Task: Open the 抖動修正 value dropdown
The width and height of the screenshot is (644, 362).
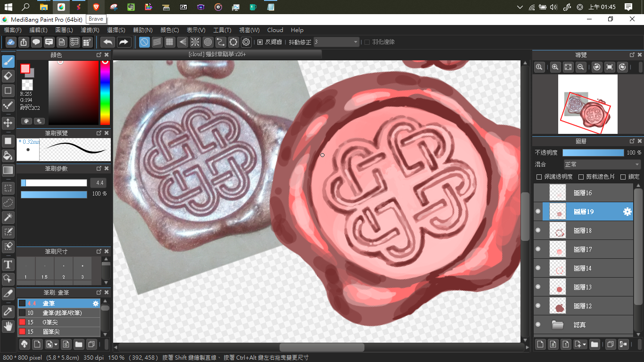Action: pyautogui.click(x=337, y=42)
